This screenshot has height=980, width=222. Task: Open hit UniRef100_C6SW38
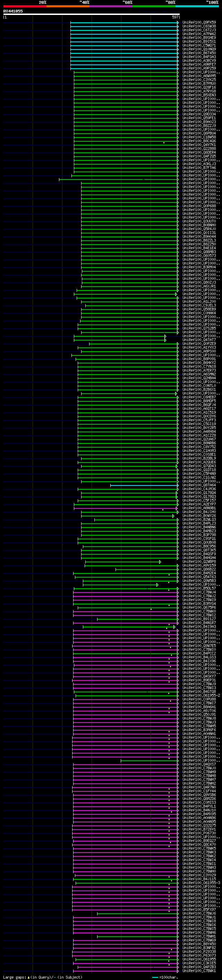pos(199,26)
